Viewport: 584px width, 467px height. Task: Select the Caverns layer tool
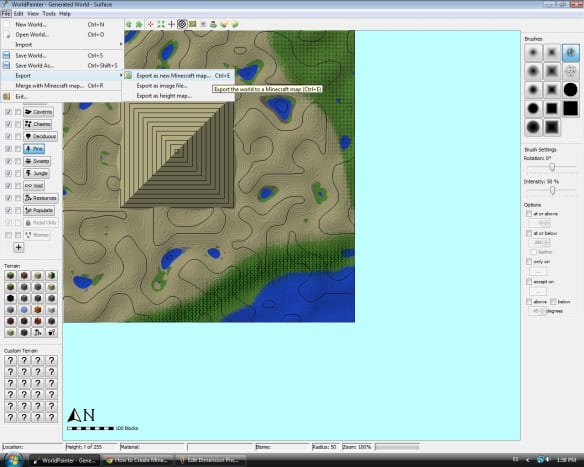pyautogui.click(x=38, y=112)
